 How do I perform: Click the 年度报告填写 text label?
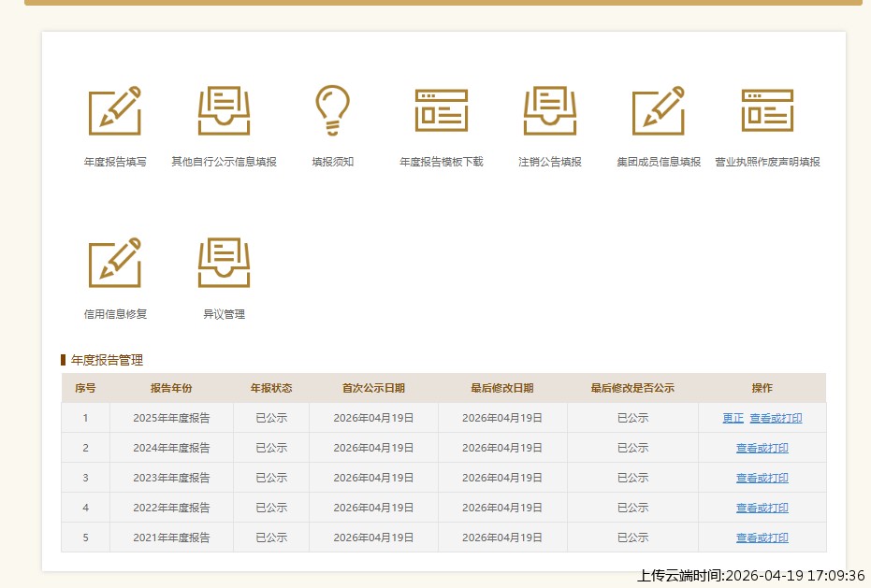click(x=114, y=162)
